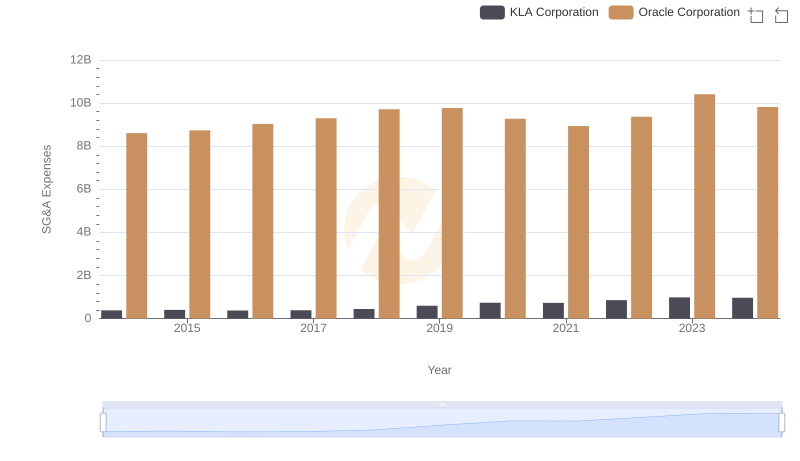Click the KLA bar for 2023
Image resolution: width=800 pixels, height=461 pixels.
coord(679,308)
